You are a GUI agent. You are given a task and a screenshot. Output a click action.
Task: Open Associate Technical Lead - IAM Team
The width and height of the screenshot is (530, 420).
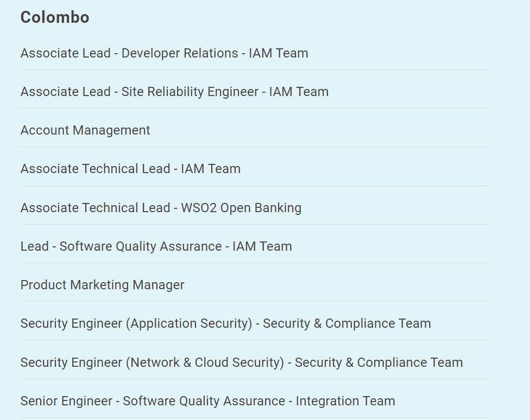(130, 169)
